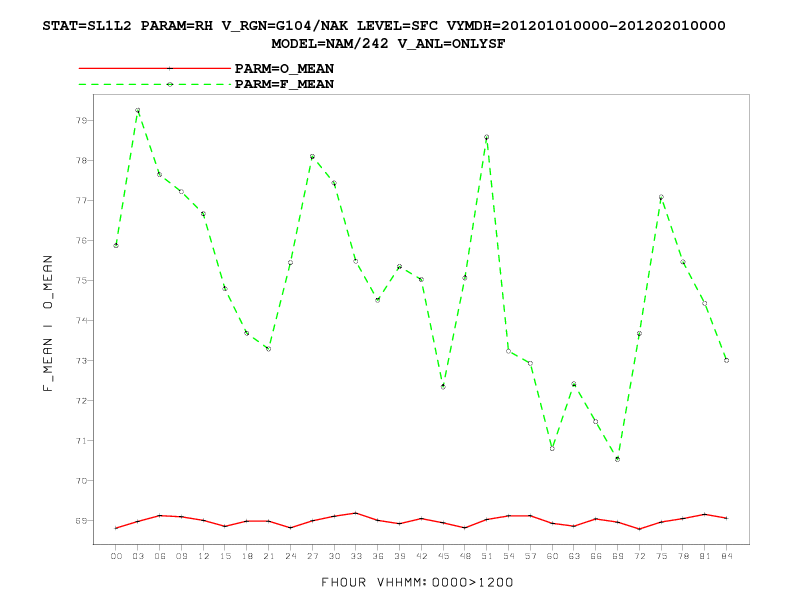This screenshot has height=612, width=792.
Task: Select the F_MEAN final marker at hour 84
Action: tap(726, 360)
